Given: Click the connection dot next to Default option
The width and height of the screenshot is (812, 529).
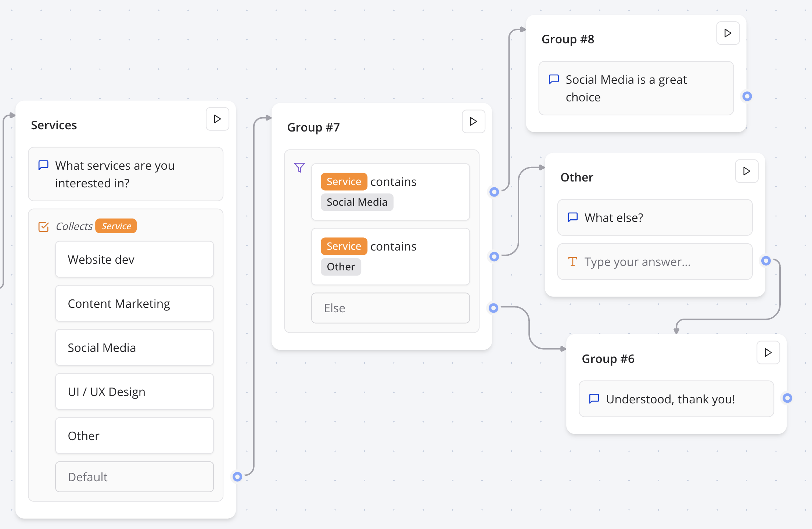Looking at the screenshot, I should (237, 477).
